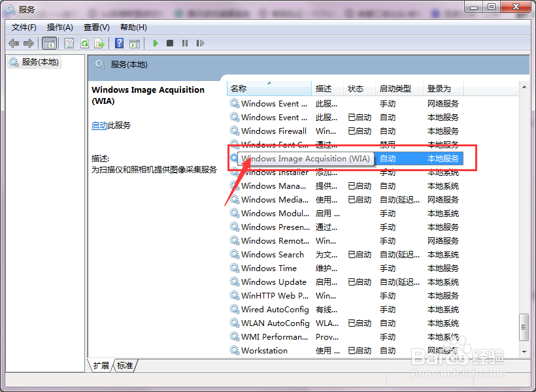Click gear icon of Windows Firewall row
The width and height of the screenshot is (536, 392).
(234, 131)
